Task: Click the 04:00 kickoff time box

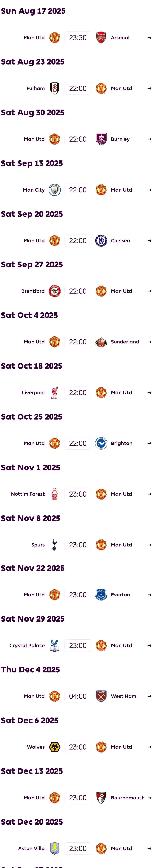Action: click(x=78, y=696)
